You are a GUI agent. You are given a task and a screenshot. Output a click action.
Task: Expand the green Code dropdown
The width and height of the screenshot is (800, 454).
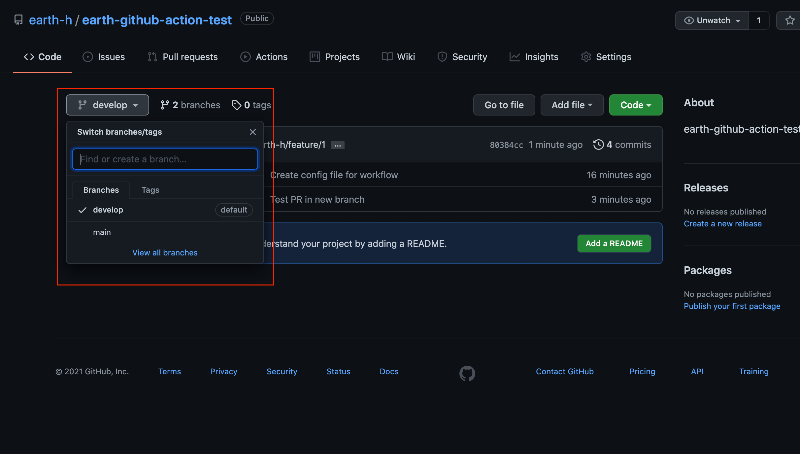click(x=636, y=105)
